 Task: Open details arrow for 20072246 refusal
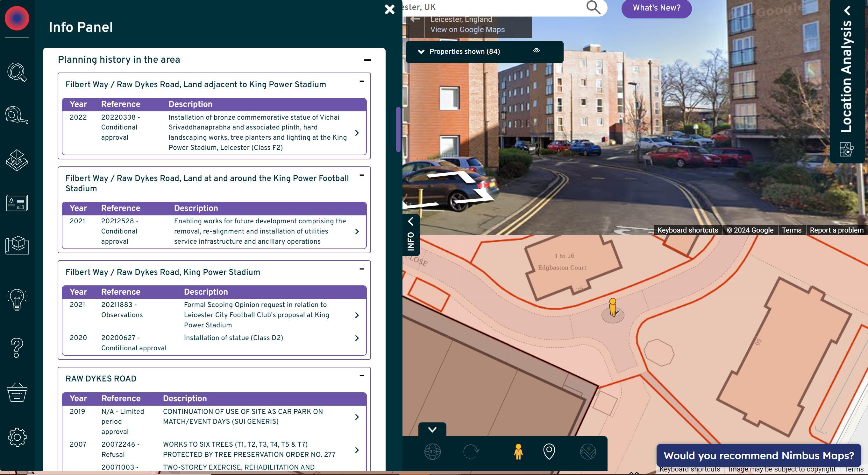[x=357, y=450]
